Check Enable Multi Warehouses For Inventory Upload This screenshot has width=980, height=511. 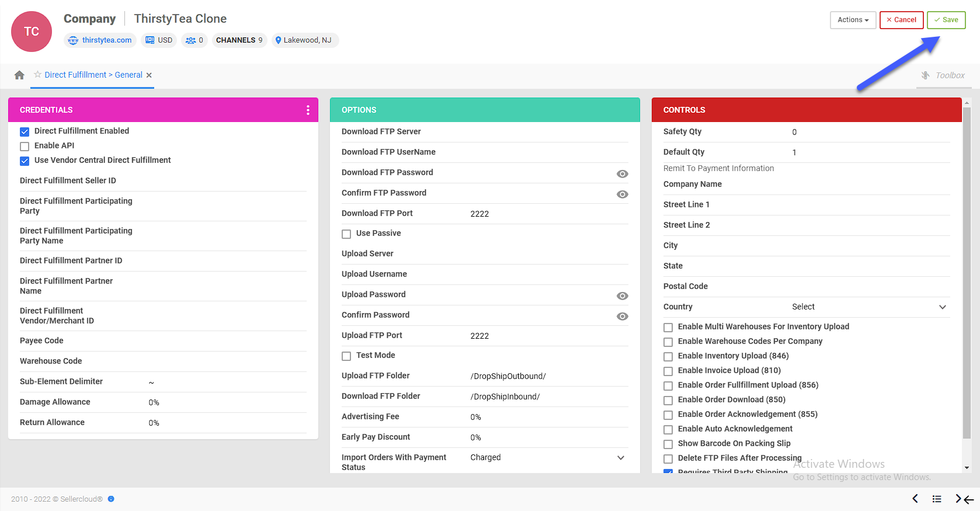(x=668, y=328)
